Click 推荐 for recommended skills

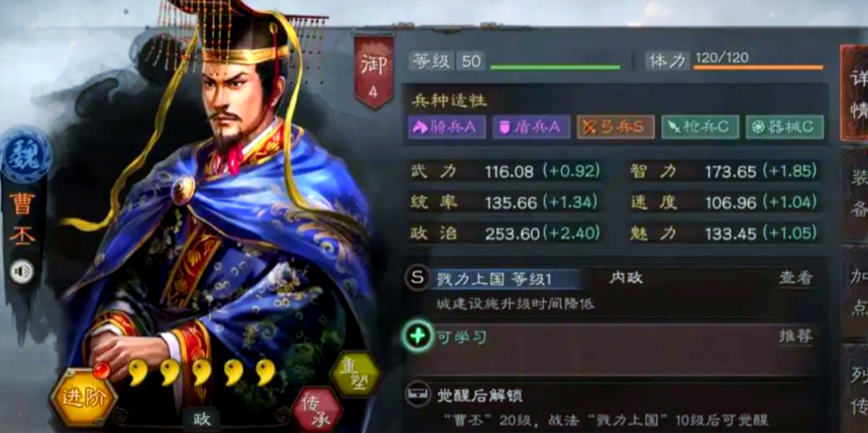click(x=796, y=336)
